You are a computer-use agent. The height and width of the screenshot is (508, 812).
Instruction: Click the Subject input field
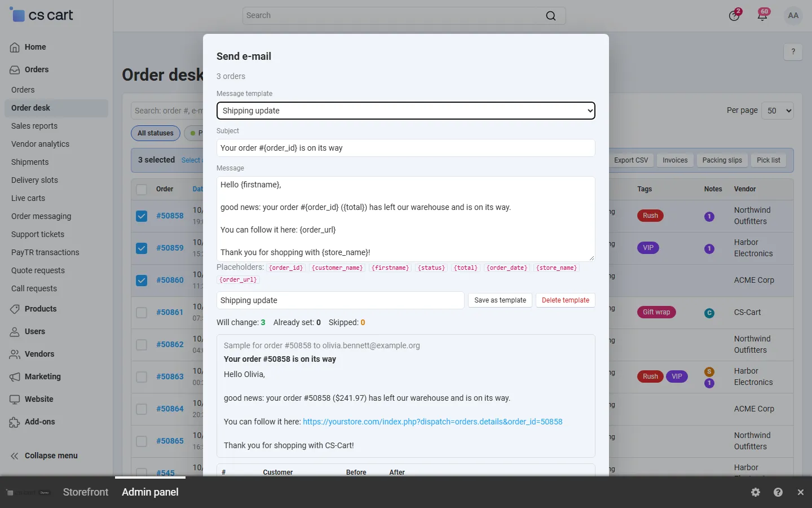[x=406, y=148]
